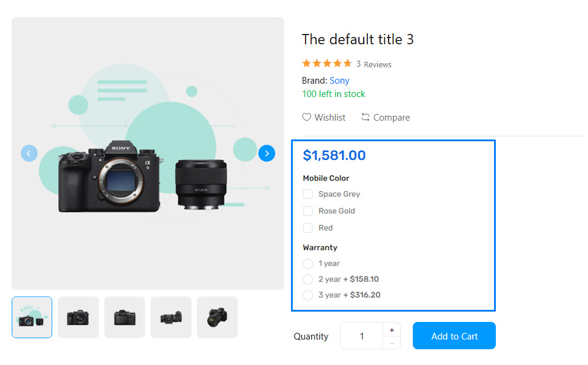Screen dimensions: 588x365
Task: Select the first thumbnail with camera and lens
Action: pos(32,317)
